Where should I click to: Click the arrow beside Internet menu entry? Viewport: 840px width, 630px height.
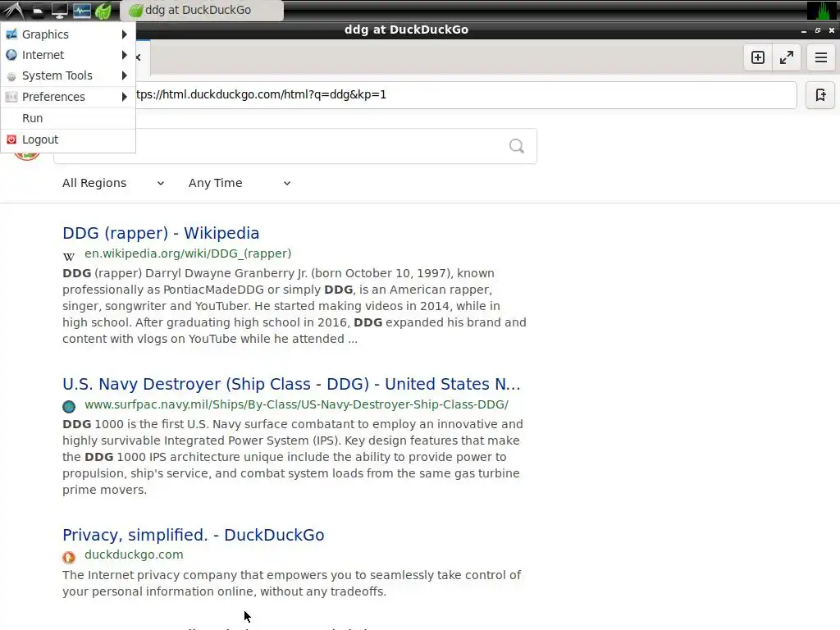pyautogui.click(x=125, y=55)
